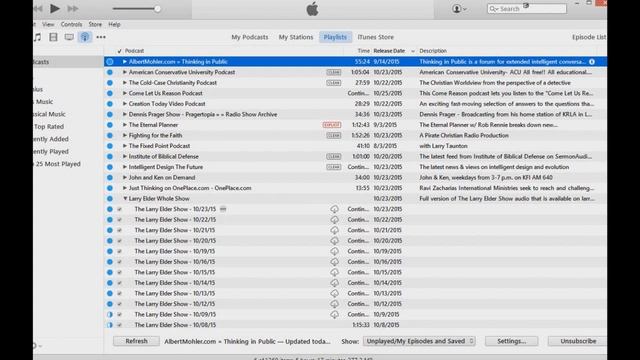
Task: Toggle checkbox for Larry Elder Show 10/14/15
Action: pos(120,283)
